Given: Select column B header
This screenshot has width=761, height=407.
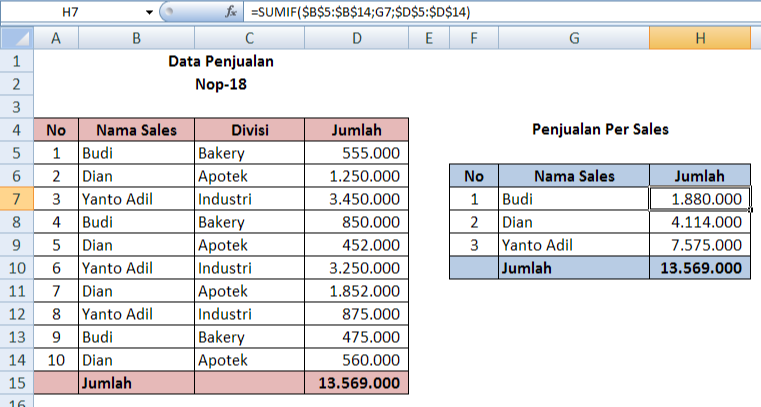Looking at the screenshot, I should (x=135, y=39).
